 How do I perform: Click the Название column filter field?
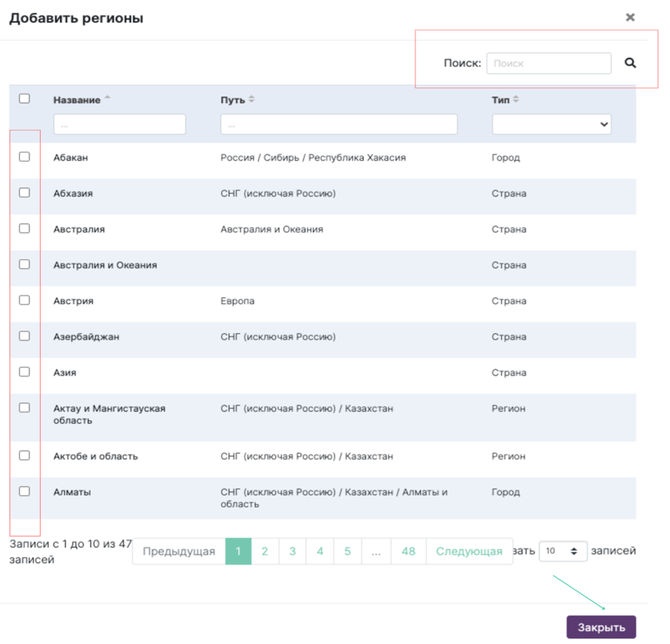point(119,124)
